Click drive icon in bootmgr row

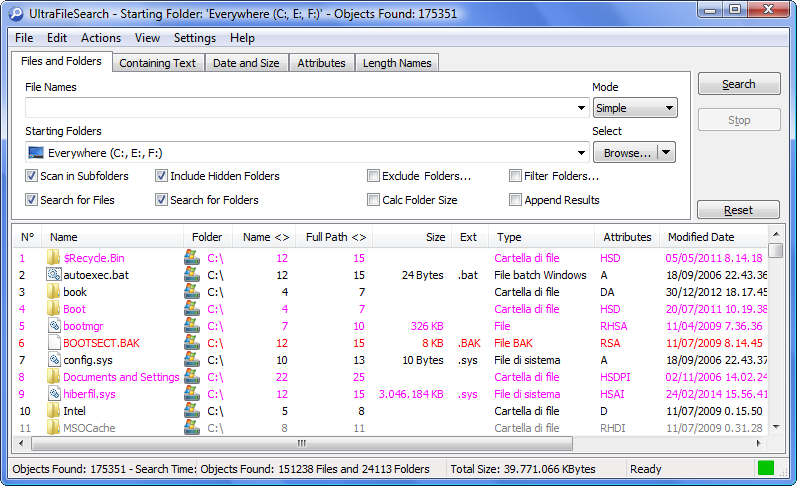tap(192, 326)
